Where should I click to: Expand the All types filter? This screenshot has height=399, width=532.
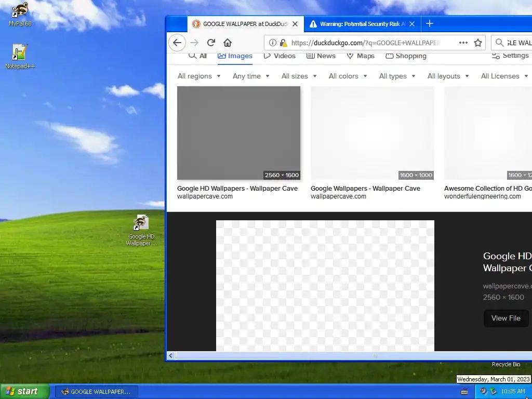tap(397, 76)
